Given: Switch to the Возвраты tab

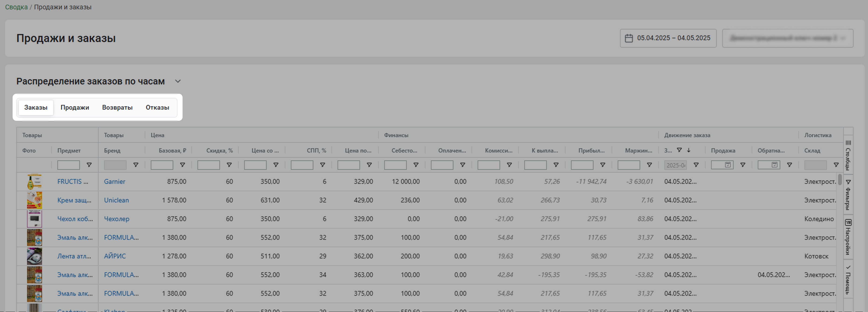Looking at the screenshot, I should 117,108.
